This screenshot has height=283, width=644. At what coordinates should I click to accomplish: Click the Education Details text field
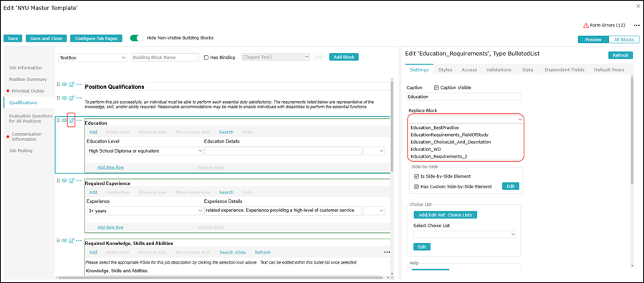tap(284, 150)
